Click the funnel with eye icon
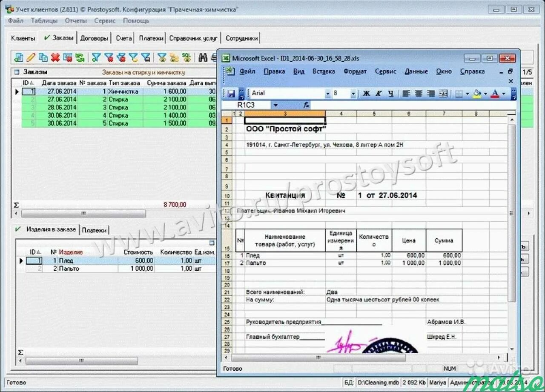This screenshot has width=545, height=392. (x=162, y=57)
